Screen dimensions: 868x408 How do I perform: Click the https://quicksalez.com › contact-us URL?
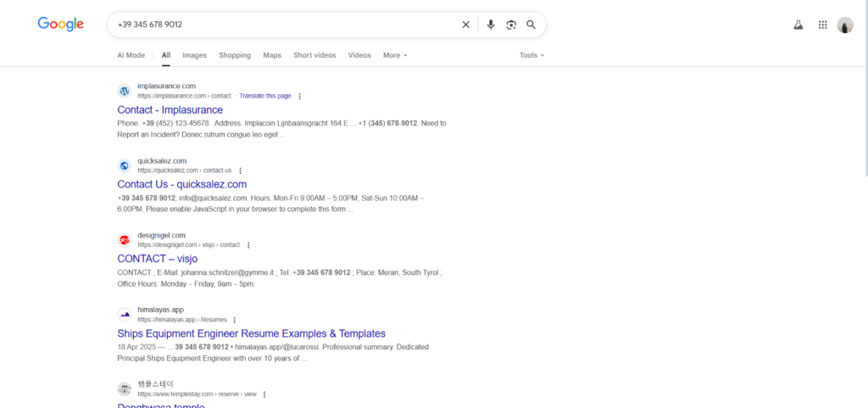pos(185,170)
